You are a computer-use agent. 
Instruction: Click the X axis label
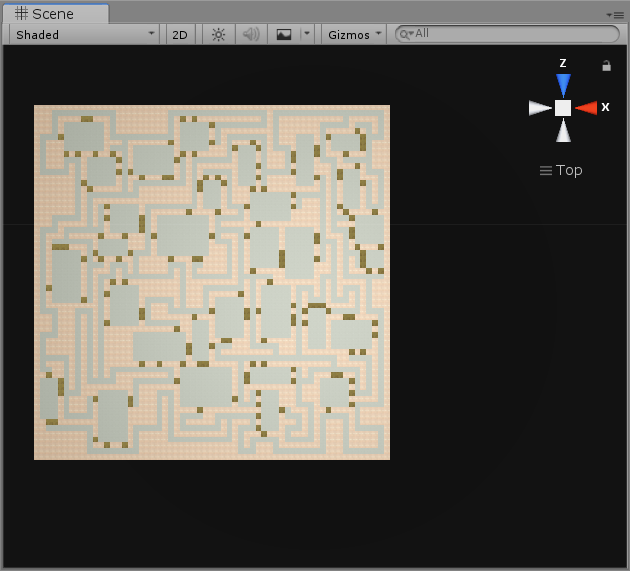tap(605, 107)
